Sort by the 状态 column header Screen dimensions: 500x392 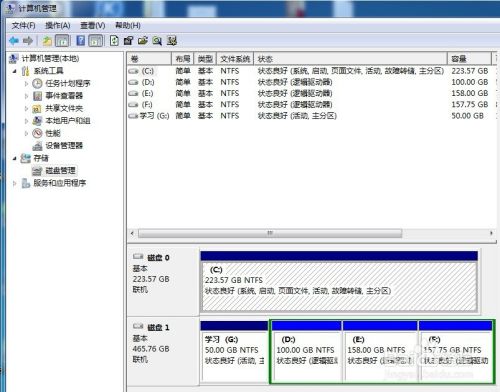coord(350,59)
